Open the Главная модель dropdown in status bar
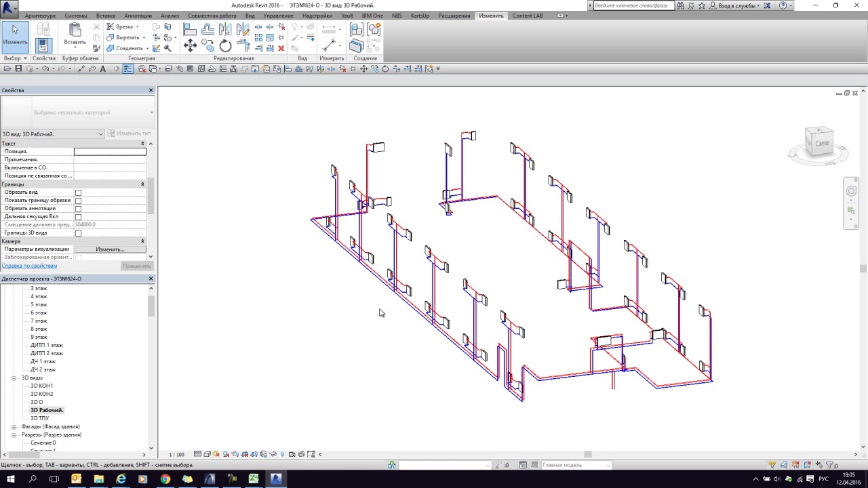The width and height of the screenshot is (868, 488). pyautogui.click(x=576, y=465)
